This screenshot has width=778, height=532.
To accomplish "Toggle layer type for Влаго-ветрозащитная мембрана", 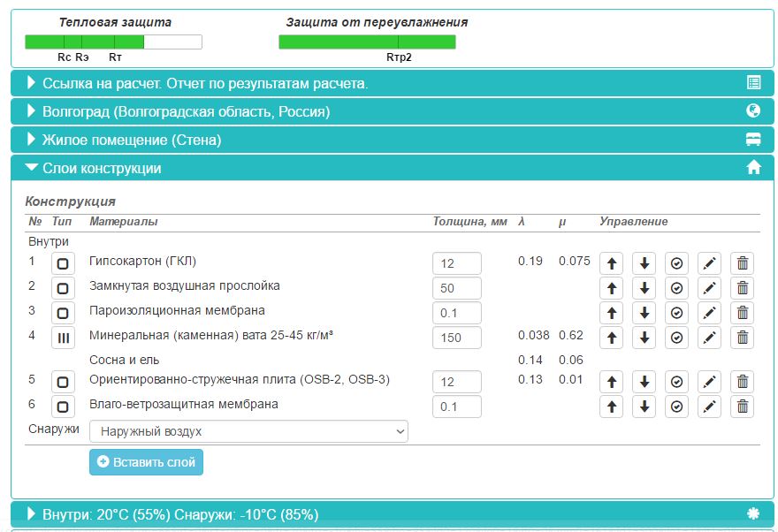I will pos(63,407).
